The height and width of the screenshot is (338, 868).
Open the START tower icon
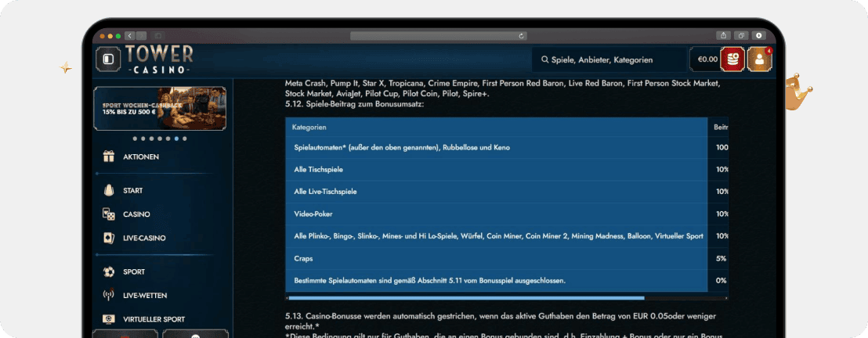[109, 190]
